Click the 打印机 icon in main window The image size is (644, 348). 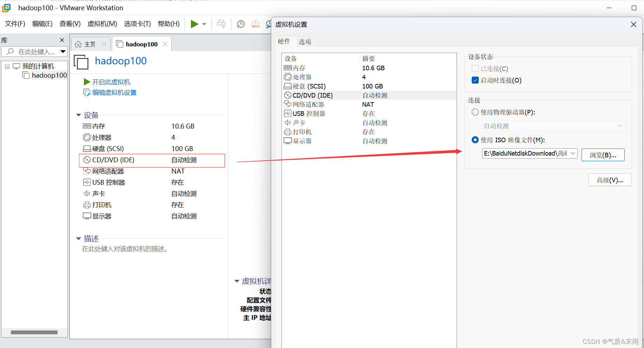coord(87,205)
